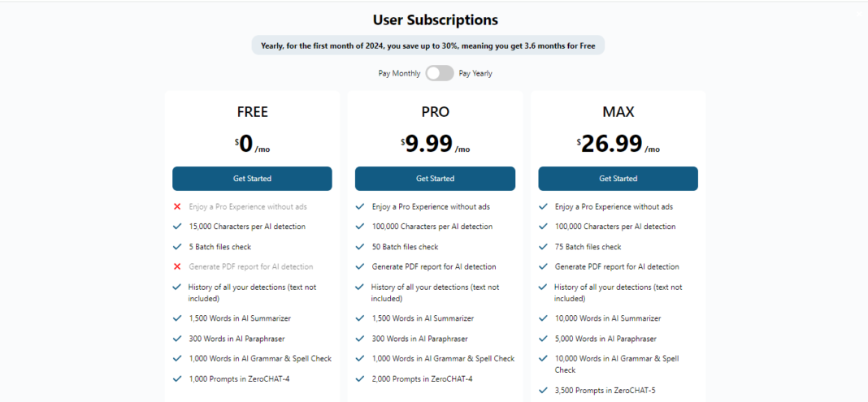This screenshot has height=402, width=868.
Task: Click Get Started under the FREE plan
Action: click(x=252, y=179)
